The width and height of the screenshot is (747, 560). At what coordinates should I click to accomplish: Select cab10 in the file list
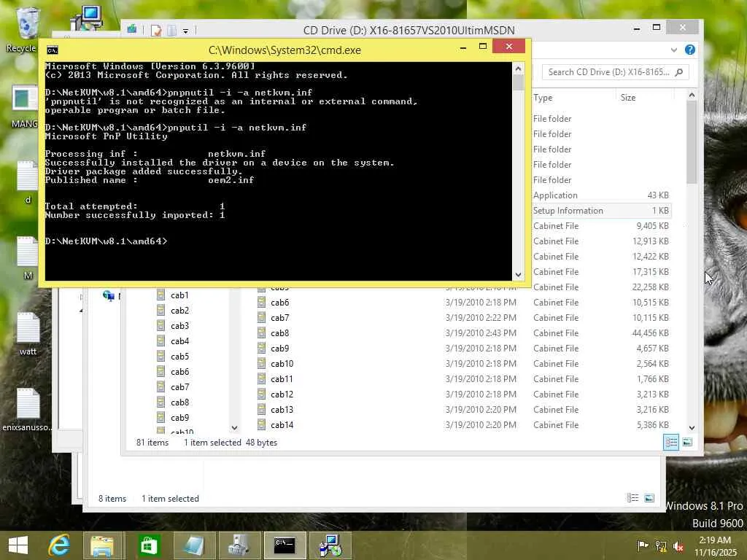(x=282, y=363)
